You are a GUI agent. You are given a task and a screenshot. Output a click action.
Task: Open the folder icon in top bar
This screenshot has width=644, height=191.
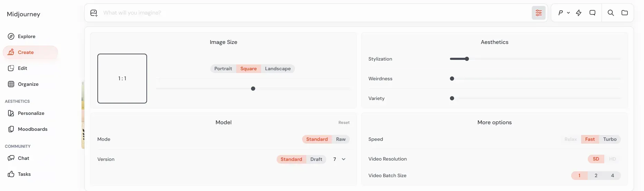[624, 13]
